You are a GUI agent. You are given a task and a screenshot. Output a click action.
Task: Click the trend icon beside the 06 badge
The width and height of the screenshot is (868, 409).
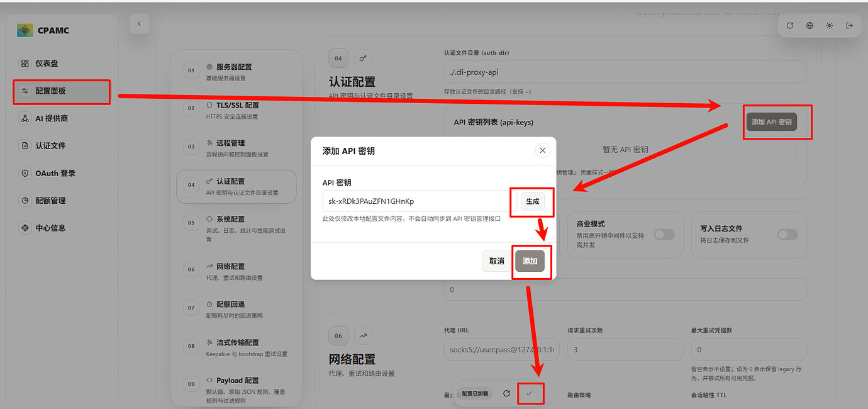(x=363, y=336)
